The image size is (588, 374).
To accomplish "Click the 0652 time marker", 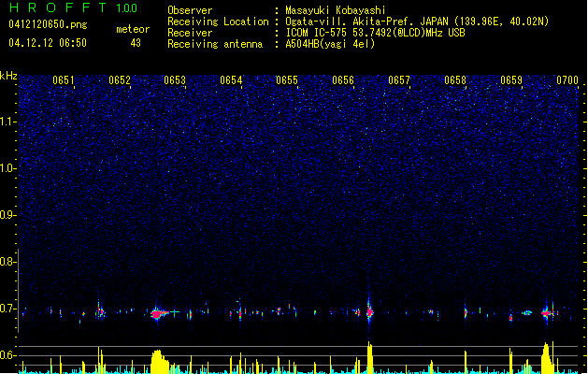I will (x=120, y=80).
